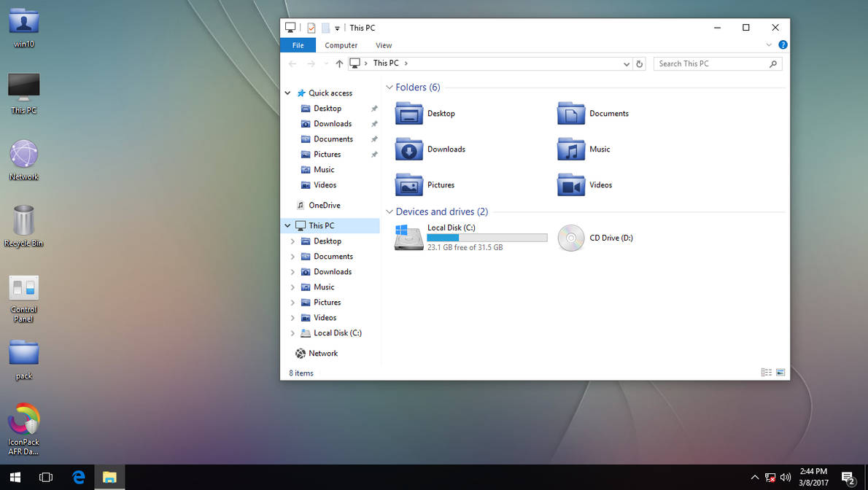The image size is (868, 490).
Task: Switch to large icons view in status bar
Action: tap(780, 373)
